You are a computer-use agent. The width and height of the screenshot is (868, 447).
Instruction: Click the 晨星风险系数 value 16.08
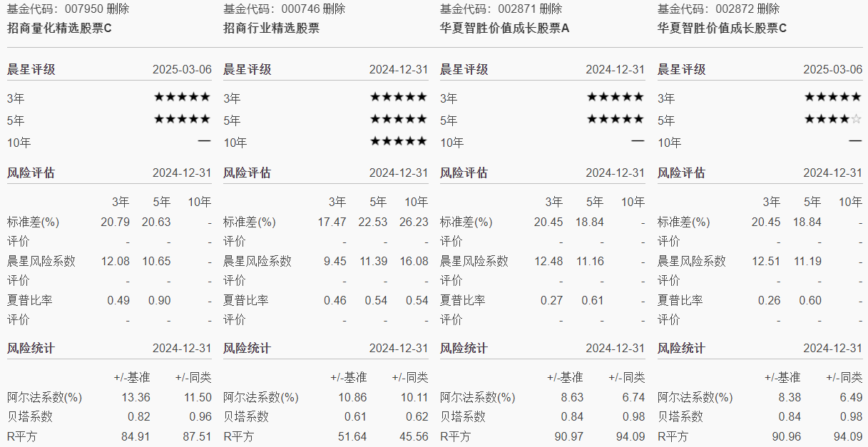(x=414, y=262)
